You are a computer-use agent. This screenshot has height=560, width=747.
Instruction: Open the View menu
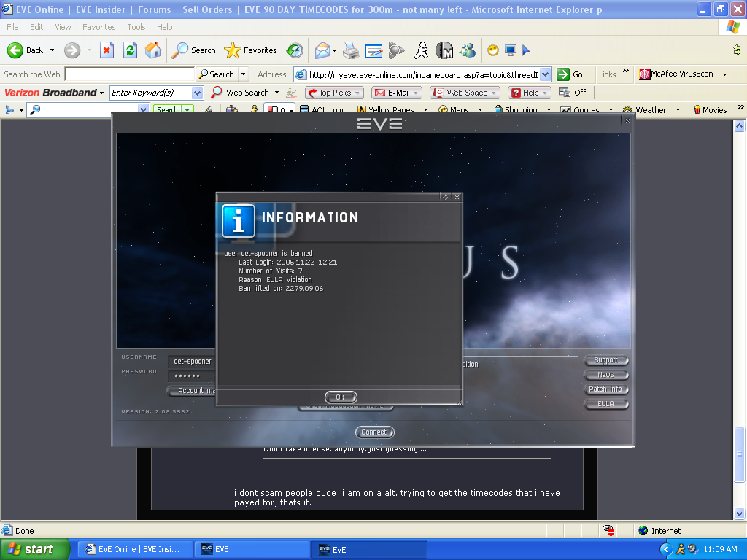(x=63, y=27)
